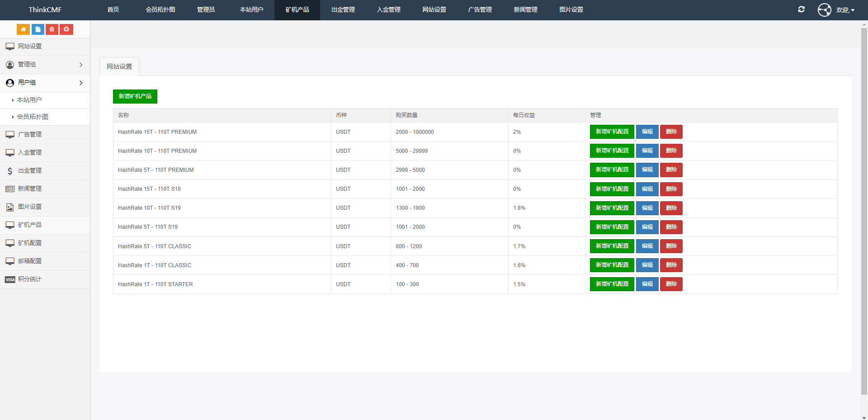
Task: Edit the HashRate 10T - 110T S19 row
Action: pos(647,208)
